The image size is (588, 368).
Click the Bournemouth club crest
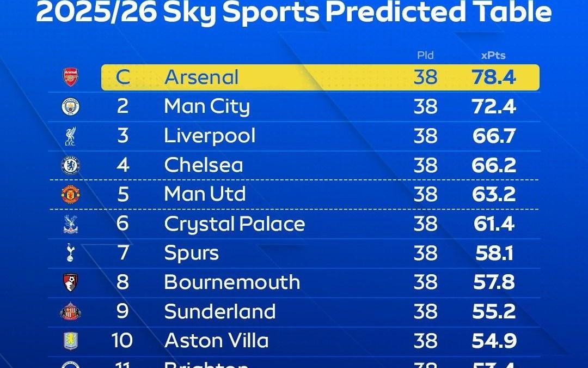tap(71, 282)
